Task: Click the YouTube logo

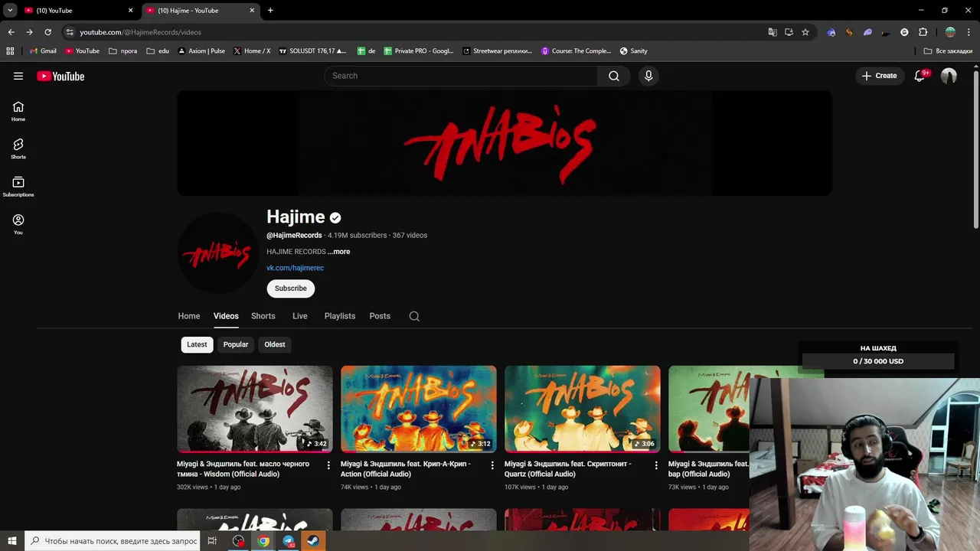Action: [60, 76]
